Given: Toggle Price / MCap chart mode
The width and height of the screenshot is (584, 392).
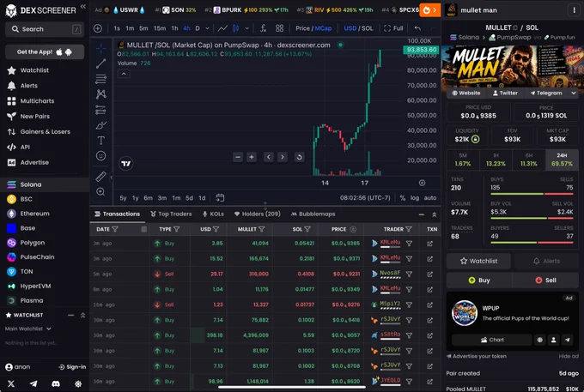Looking at the screenshot, I should pos(313,28).
